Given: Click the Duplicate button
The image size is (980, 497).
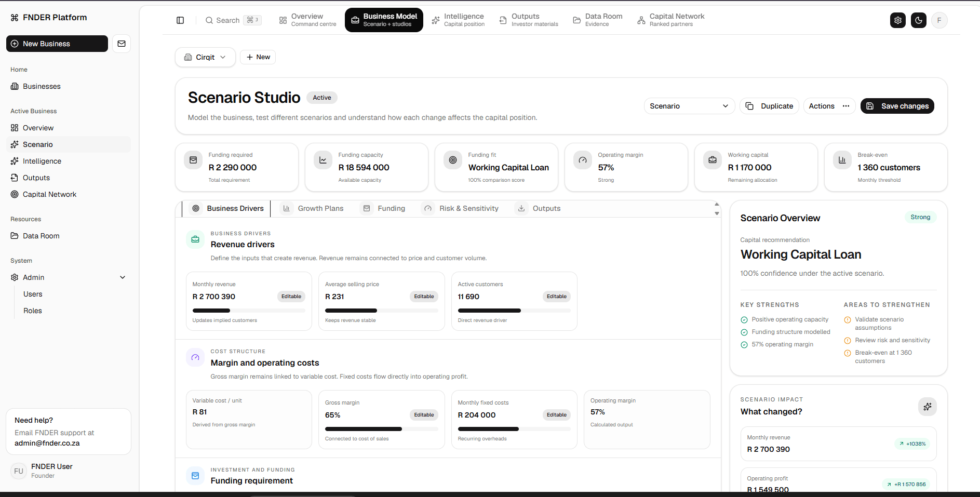Looking at the screenshot, I should tap(769, 106).
